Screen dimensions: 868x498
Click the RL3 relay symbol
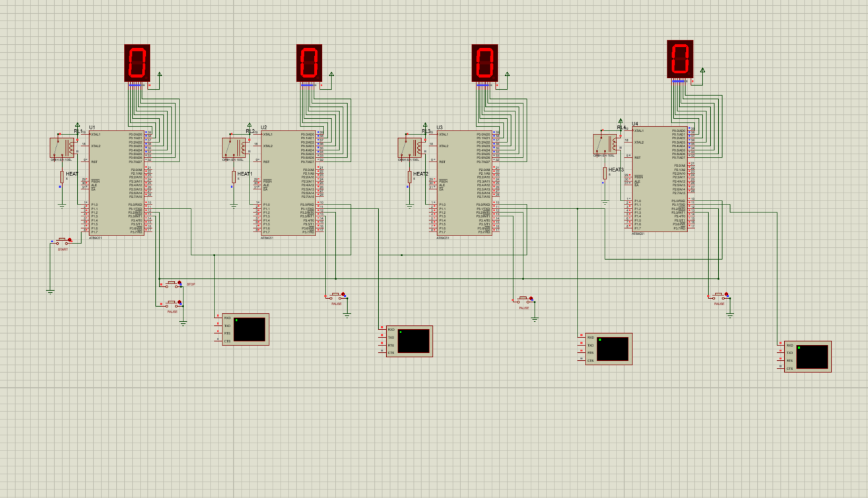click(x=410, y=147)
